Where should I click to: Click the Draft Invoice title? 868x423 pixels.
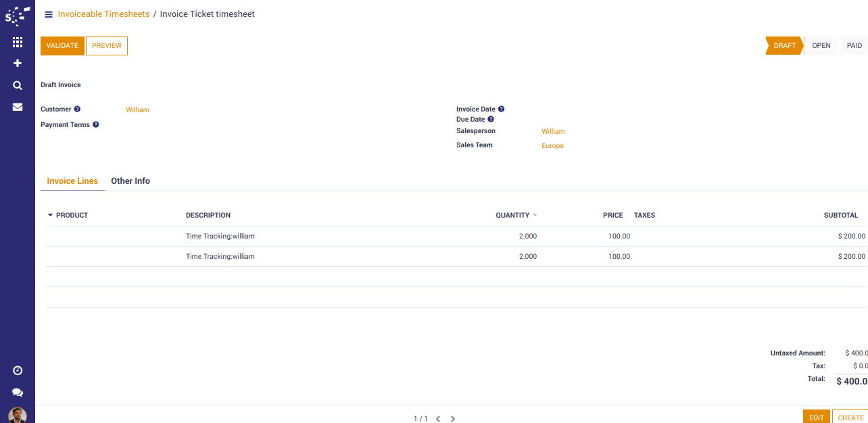point(61,85)
